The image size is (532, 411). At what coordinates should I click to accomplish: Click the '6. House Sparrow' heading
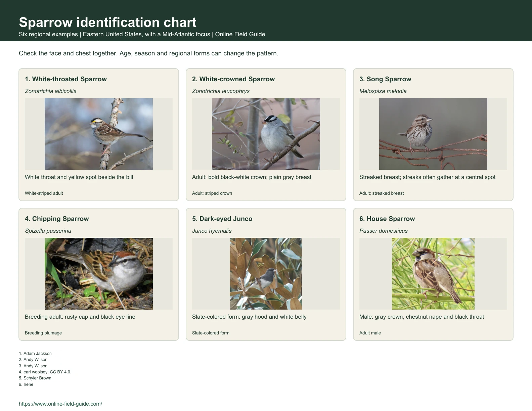[x=387, y=219]
